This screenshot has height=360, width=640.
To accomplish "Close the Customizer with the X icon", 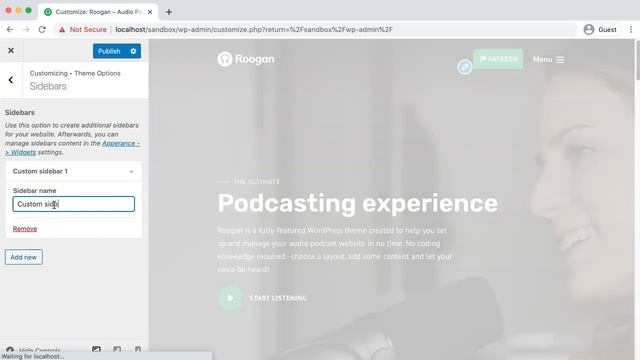I will [11, 51].
